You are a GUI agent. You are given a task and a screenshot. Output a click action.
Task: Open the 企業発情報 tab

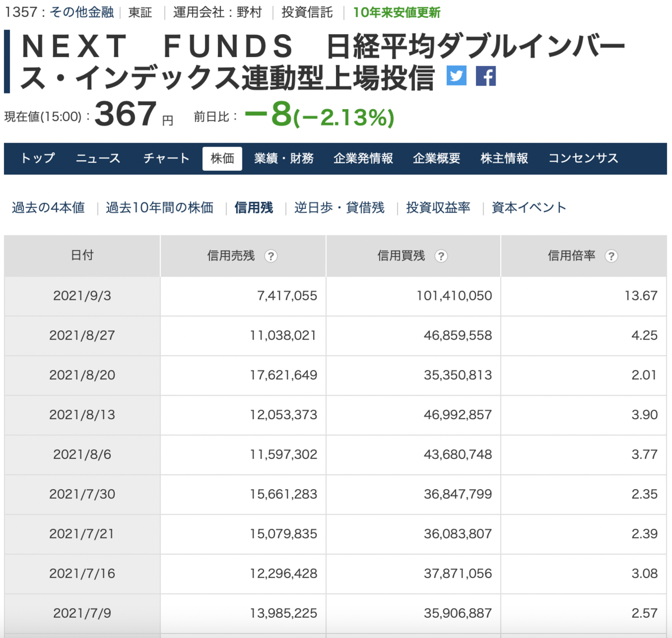[x=363, y=158]
